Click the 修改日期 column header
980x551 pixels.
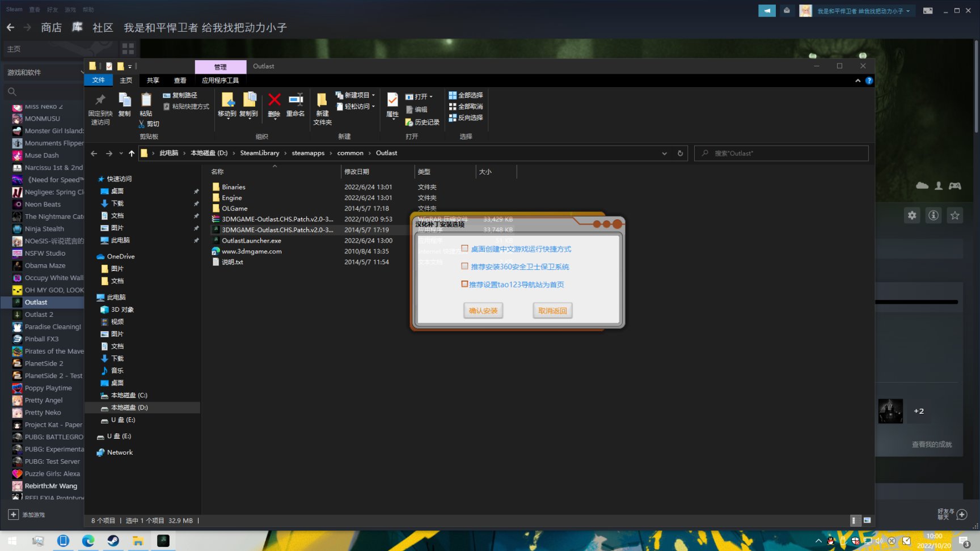(357, 172)
